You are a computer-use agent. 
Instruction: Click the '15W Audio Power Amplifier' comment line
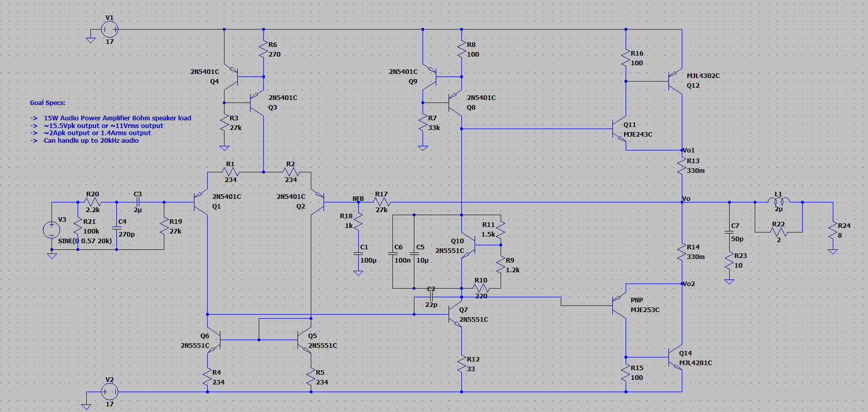[117, 118]
